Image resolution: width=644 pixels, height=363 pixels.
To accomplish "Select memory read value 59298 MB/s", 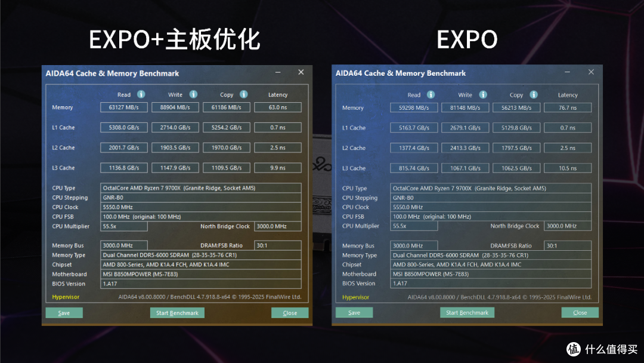I will click(x=414, y=107).
